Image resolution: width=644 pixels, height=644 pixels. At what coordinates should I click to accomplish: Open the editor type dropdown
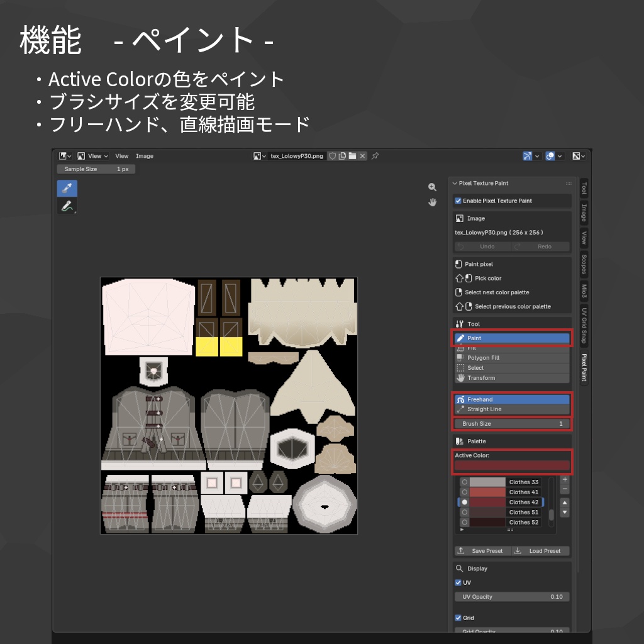65,156
